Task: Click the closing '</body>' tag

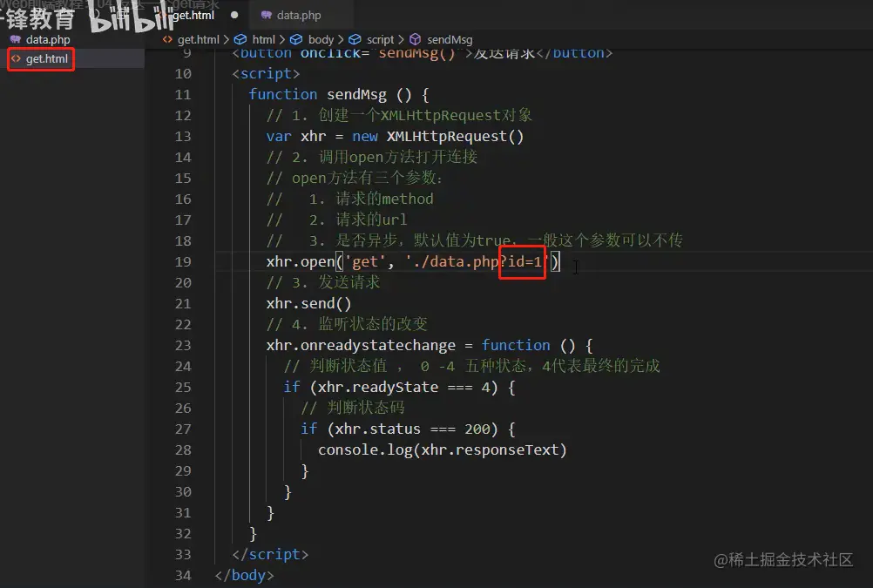Action: point(244,575)
